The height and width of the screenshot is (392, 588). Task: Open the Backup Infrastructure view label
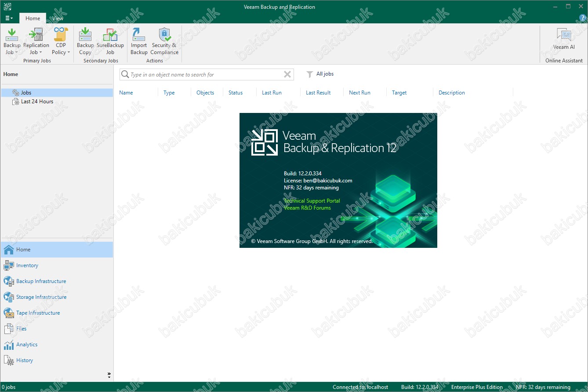pos(41,281)
